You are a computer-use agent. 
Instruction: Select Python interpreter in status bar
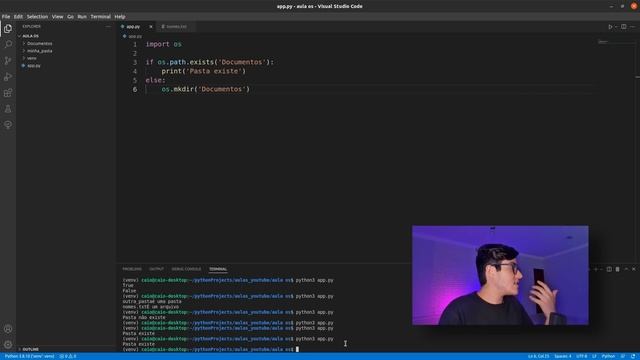click(x=29, y=356)
